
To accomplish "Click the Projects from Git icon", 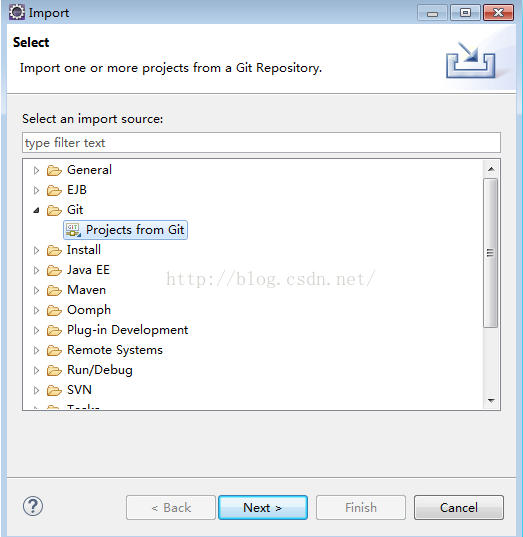I will click(73, 230).
